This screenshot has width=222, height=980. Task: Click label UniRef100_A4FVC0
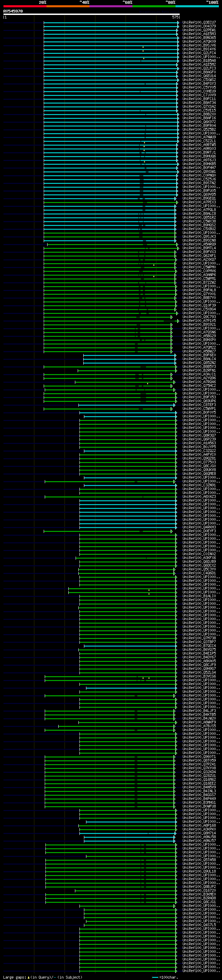pyautogui.click(x=199, y=455)
